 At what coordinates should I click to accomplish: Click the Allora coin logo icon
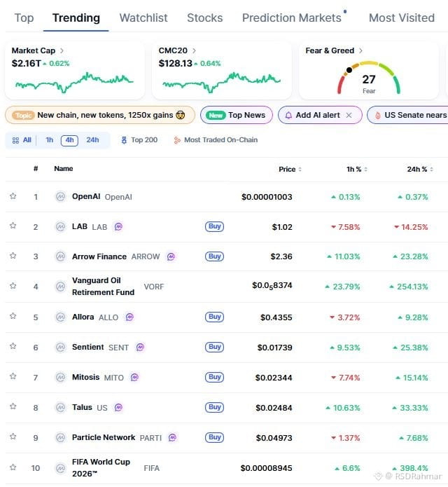tap(60, 317)
